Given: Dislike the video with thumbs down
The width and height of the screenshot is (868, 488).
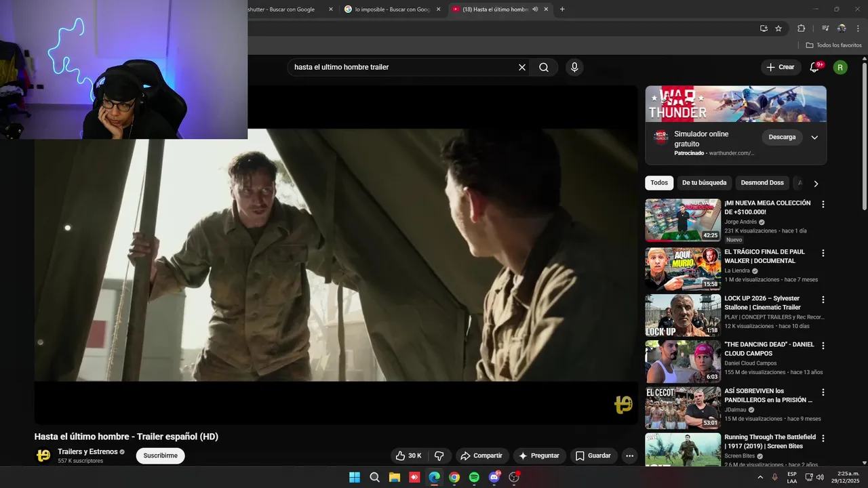Looking at the screenshot, I should click(439, 455).
